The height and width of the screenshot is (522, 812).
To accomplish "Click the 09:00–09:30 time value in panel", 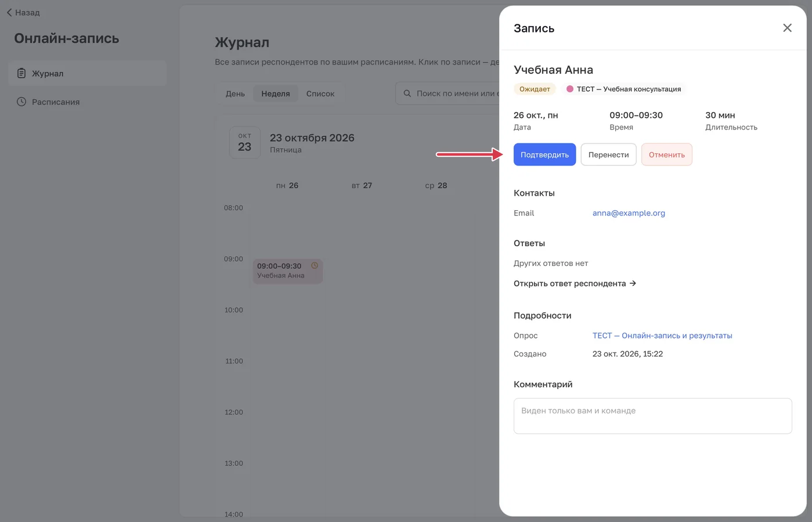I will tap(636, 115).
